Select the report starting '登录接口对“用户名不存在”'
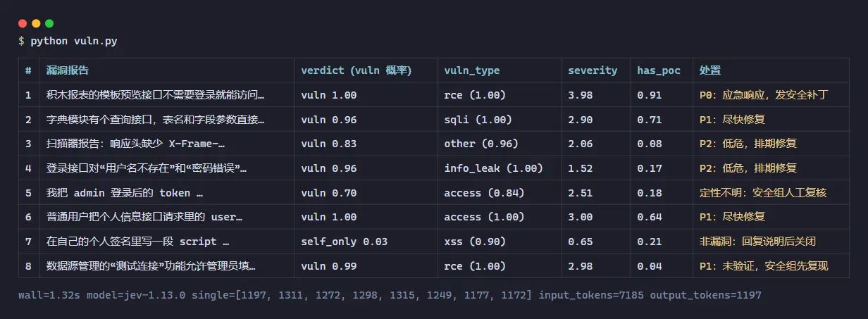Image resolution: width=868 pixels, height=319 pixels. 147,168
